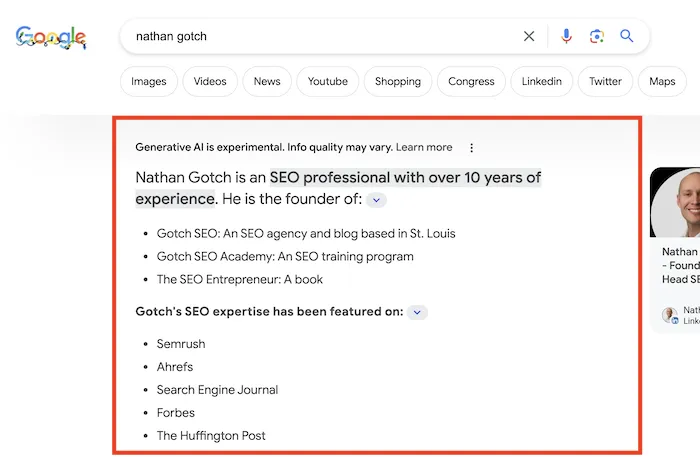700x457 pixels.
Task: Switch to the News filter
Action: pyautogui.click(x=267, y=82)
